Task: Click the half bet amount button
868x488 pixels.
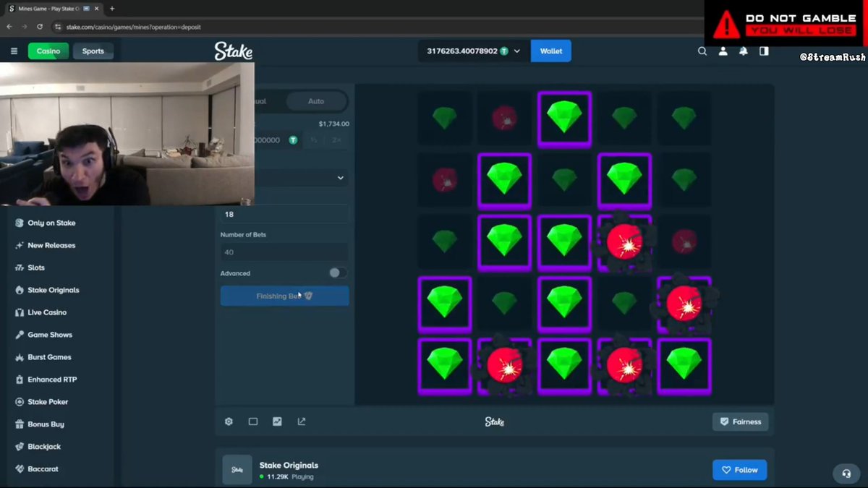Action: click(314, 140)
